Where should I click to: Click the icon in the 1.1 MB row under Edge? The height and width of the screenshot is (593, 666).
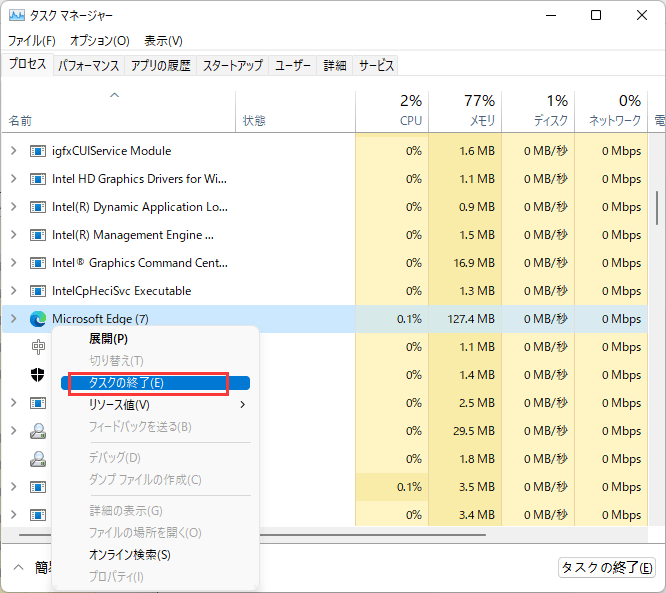pos(38,347)
